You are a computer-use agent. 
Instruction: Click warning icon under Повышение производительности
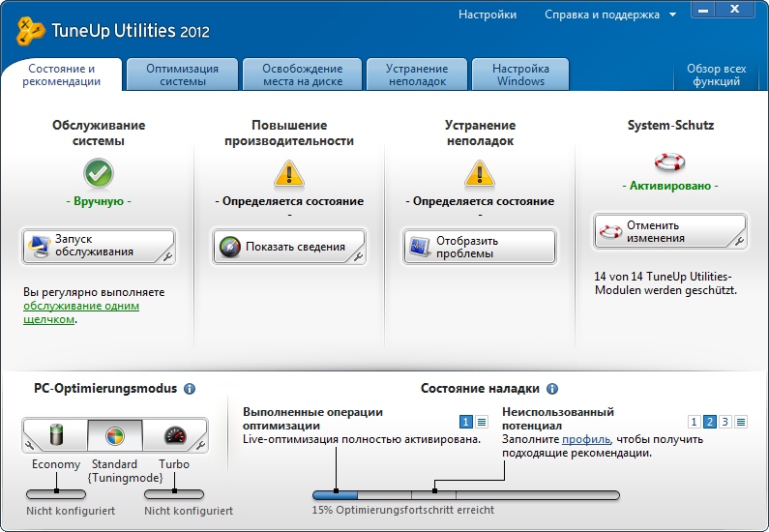(289, 174)
